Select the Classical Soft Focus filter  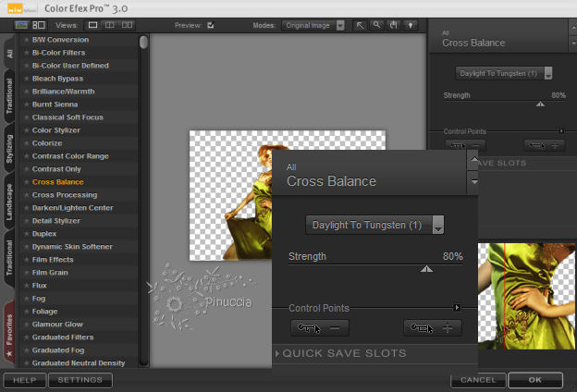coord(68,117)
